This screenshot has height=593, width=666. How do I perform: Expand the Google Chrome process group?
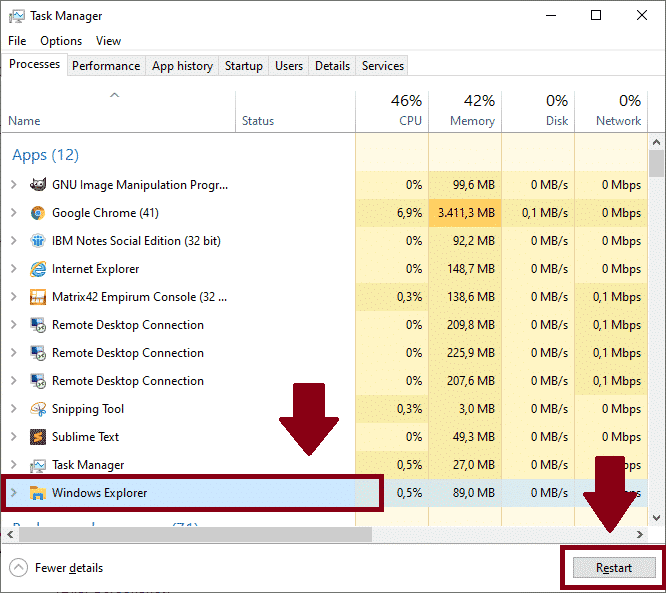[x=14, y=213]
